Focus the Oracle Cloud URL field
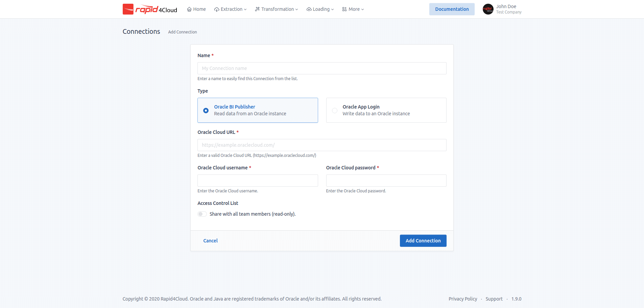Viewport: 644px width, 308px height. (x=322, y=145)
